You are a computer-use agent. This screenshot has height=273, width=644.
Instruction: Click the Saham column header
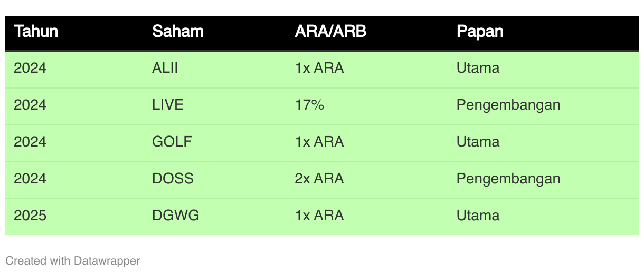[178, 32]
